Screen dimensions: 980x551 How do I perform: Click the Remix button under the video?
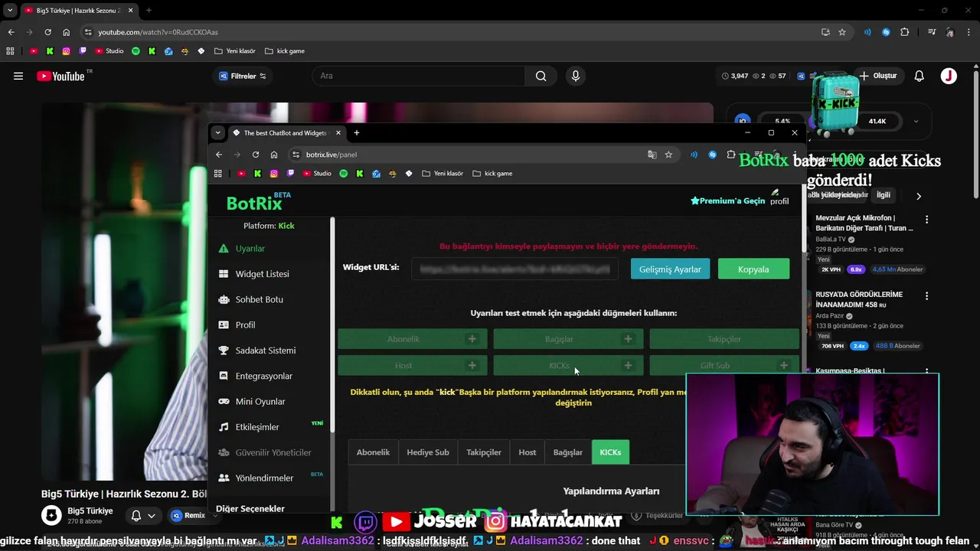(188, 516)
